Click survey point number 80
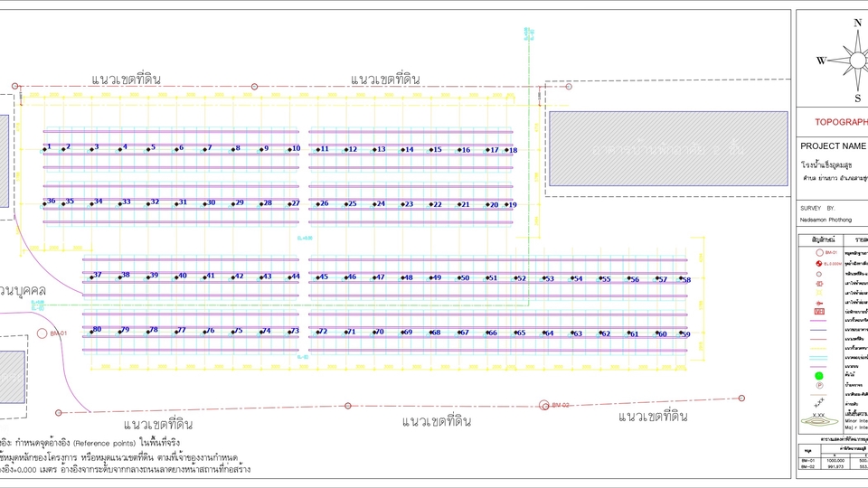Viewport: 868px width, 488px height. click(94, 330)
